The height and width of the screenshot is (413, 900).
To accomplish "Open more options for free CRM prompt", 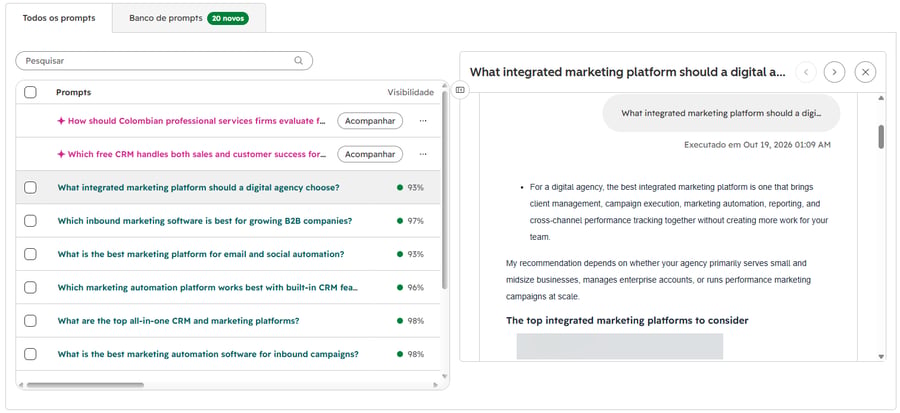I will (423, 154).
